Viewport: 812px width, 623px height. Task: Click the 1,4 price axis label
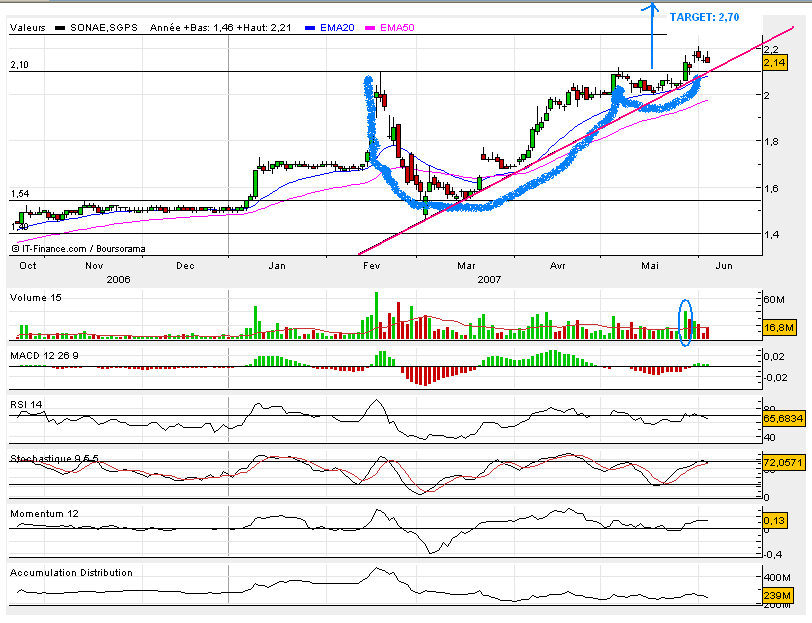pyautogui.click(x=771, y=235)
